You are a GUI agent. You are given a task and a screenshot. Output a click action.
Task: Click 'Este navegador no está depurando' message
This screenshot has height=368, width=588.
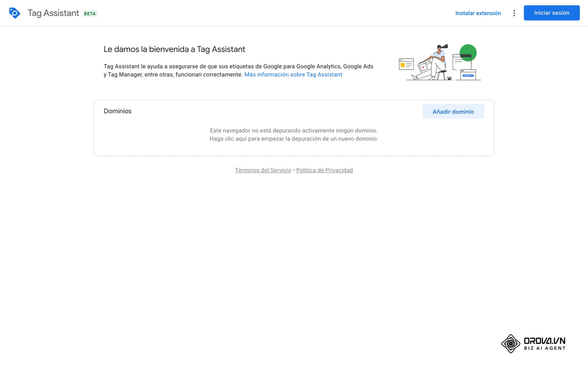(294, 131)
